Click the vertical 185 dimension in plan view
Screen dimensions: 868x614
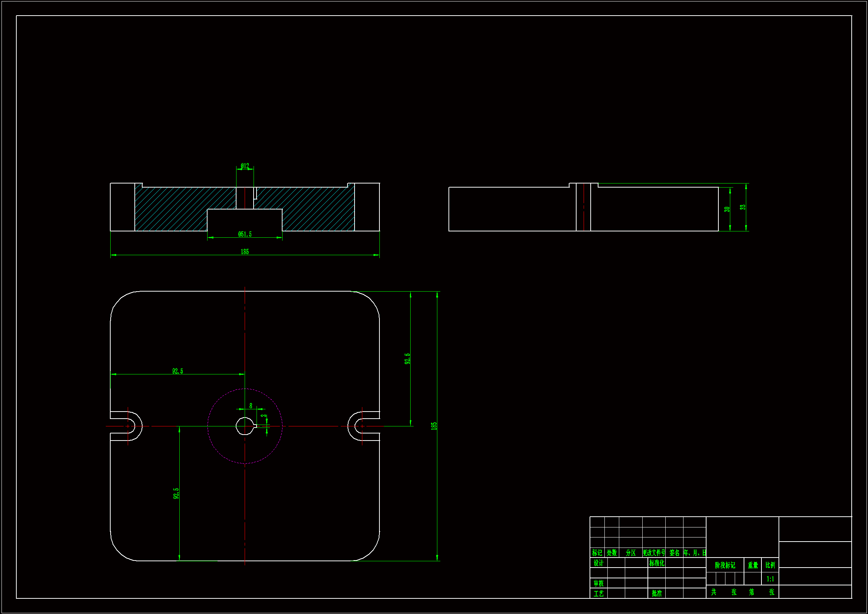click(x=434, y=426)
